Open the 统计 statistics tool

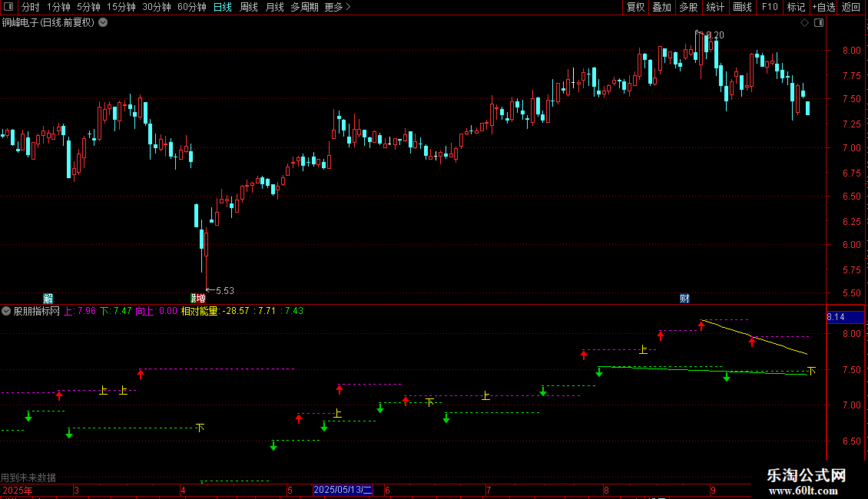point(715,7)
